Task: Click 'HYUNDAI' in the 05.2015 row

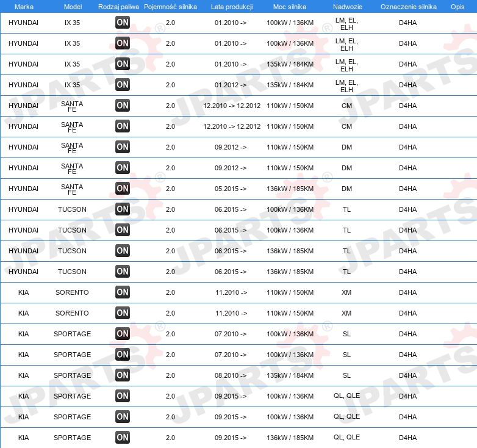Action: 23,189
